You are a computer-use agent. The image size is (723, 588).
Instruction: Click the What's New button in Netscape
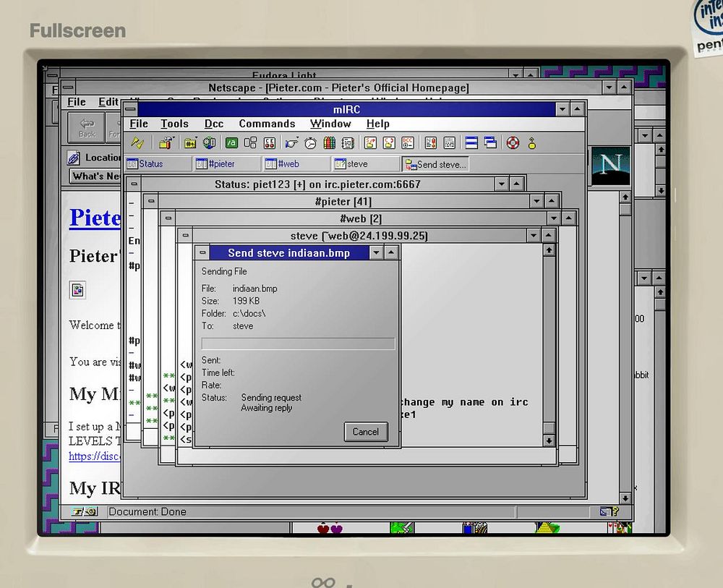point(96,176)
